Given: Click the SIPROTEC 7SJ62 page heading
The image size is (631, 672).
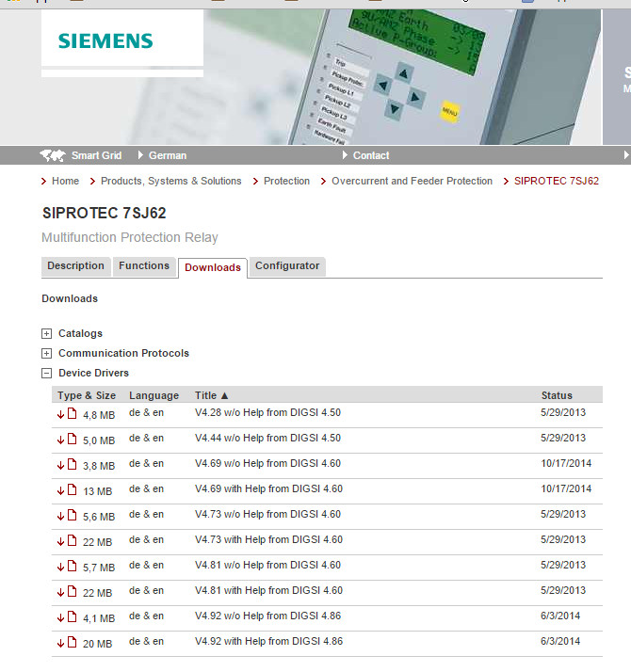Looking at the screenshot, I should (104, 213).
